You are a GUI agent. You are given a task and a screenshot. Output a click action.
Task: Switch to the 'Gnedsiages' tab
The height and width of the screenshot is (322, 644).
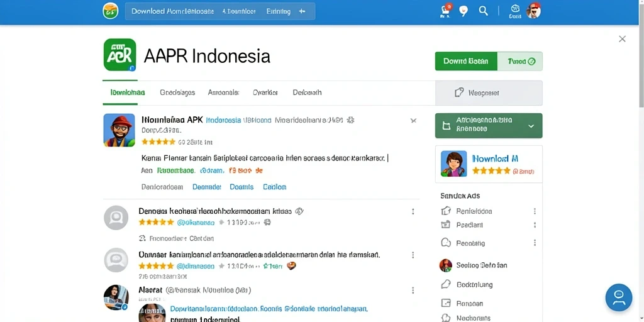tap(177, 92)
